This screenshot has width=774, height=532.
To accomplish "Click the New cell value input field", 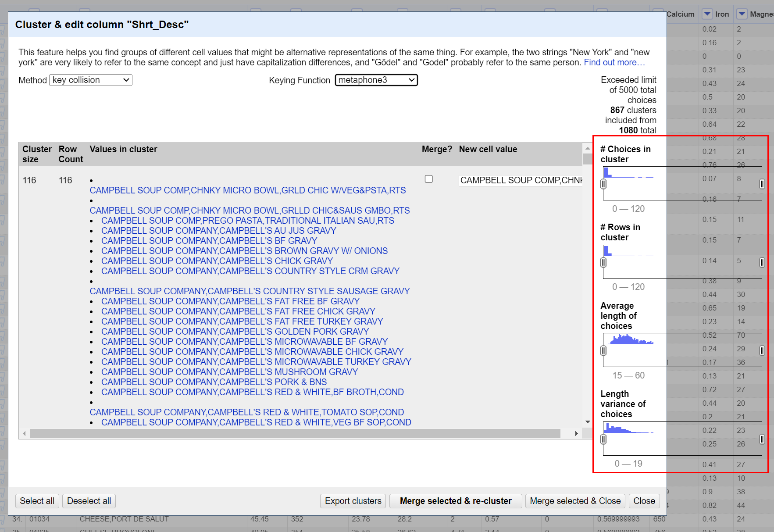I will 521,180.
